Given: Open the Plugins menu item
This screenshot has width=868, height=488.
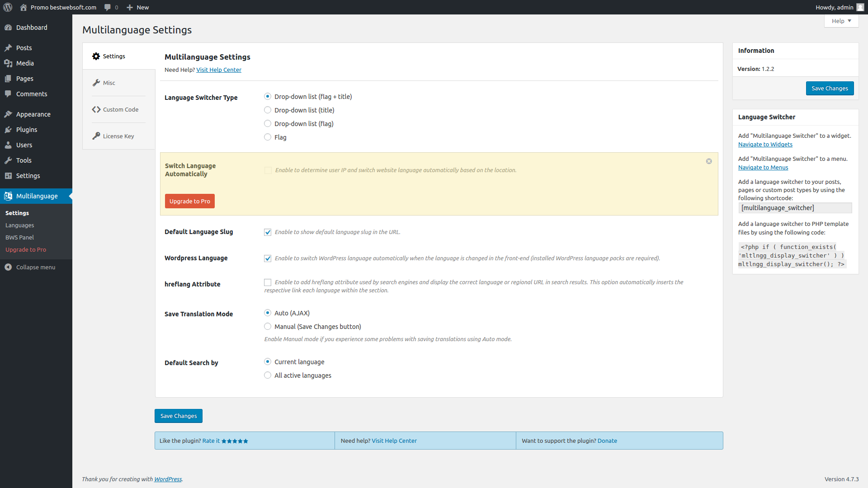Looking at the screenshot, I should (x=36, y=130).
